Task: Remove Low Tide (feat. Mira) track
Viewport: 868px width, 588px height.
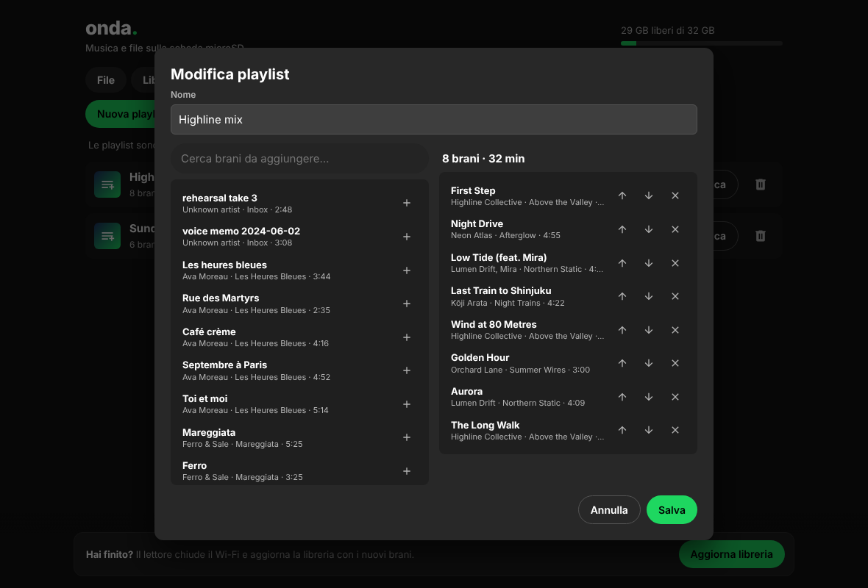Action: click(675, 263)
